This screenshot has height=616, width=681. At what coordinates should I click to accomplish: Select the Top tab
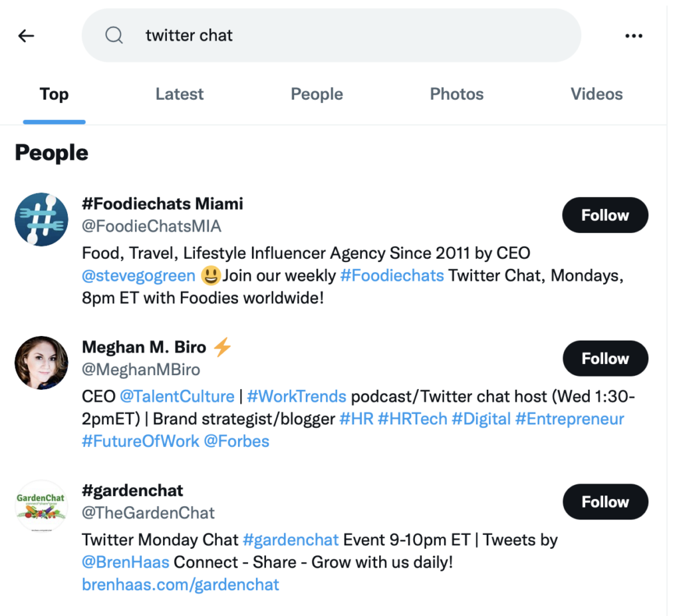coord(54,94)
